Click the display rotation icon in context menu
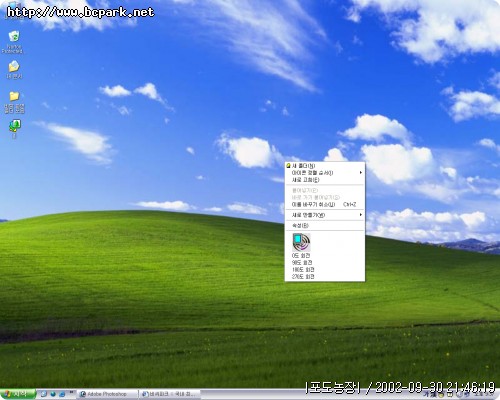500x400 pixels. (x=301, y=242)
